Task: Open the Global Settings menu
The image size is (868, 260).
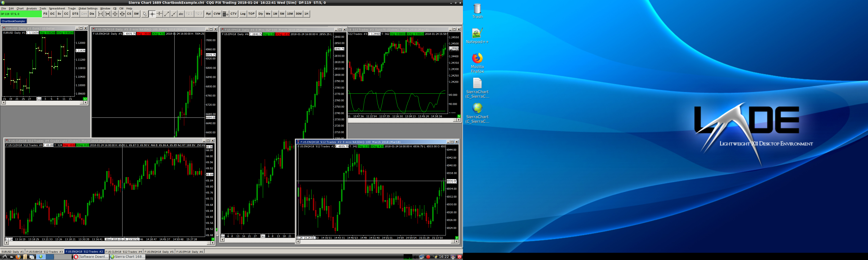Action: pyautogui.click(x=88, y=8)
